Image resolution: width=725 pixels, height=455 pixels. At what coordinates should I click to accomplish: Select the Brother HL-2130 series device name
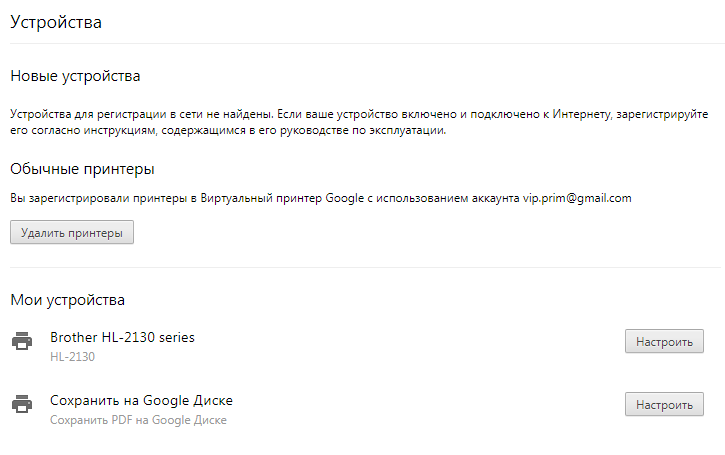[122, 337]
